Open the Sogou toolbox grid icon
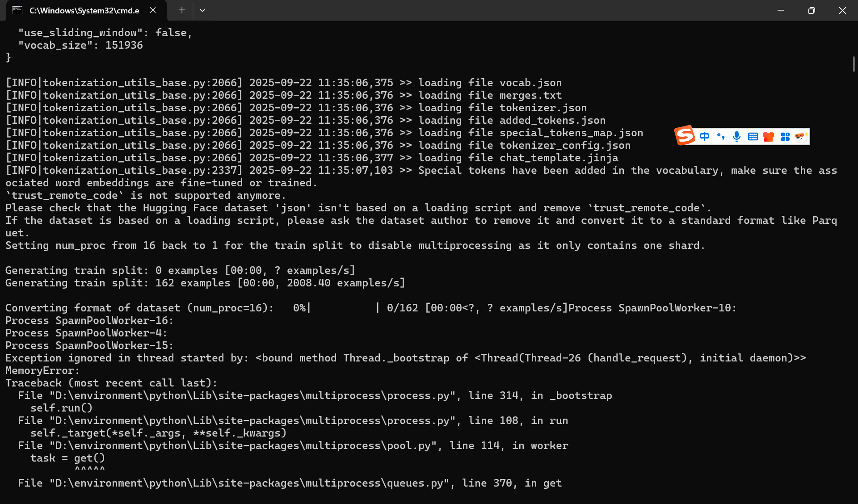 click(x=785, y=137)
